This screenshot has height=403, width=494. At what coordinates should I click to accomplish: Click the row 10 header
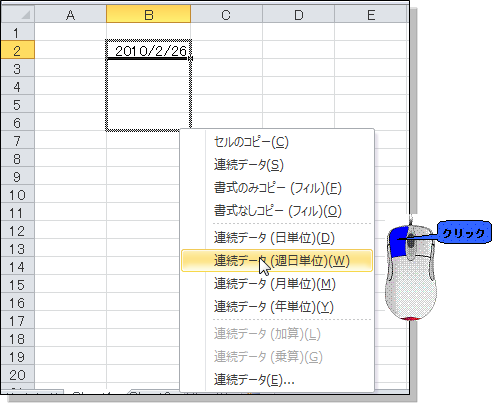point(17,195)
